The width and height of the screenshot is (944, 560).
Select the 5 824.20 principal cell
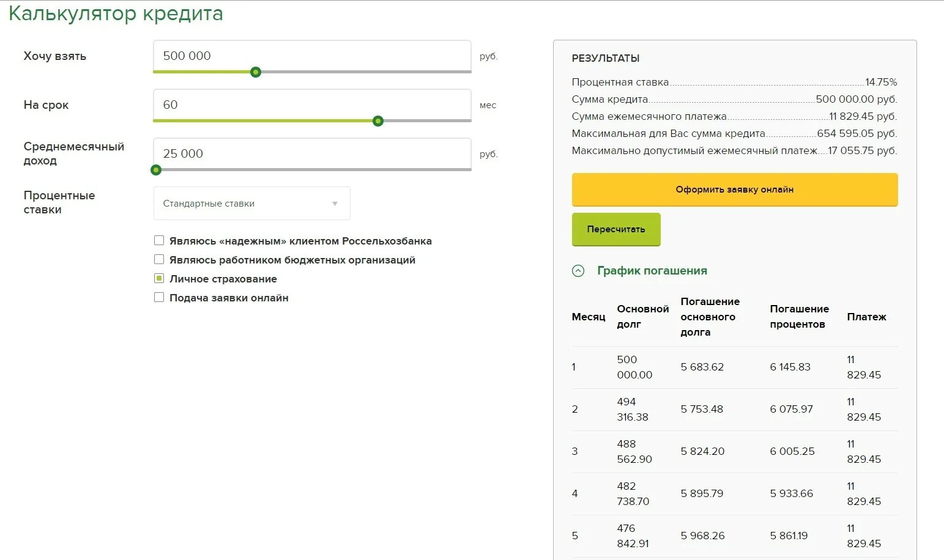click(x=702, y=451)
